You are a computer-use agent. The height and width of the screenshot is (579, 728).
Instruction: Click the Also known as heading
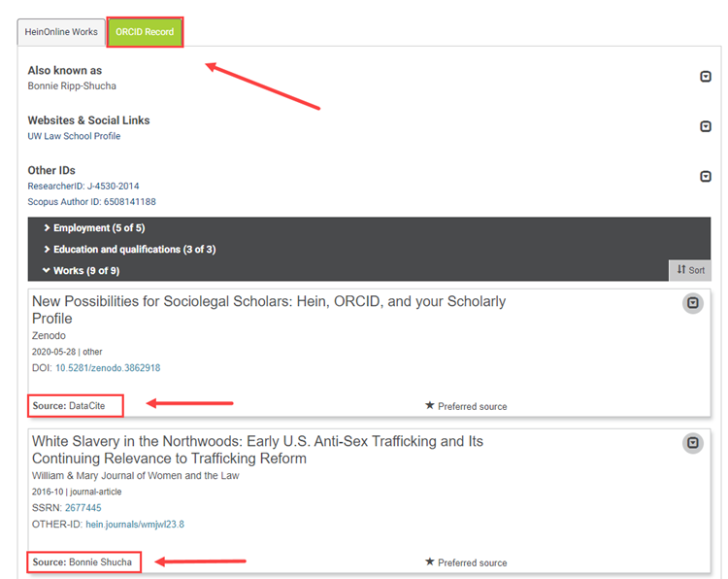point(64,70)
